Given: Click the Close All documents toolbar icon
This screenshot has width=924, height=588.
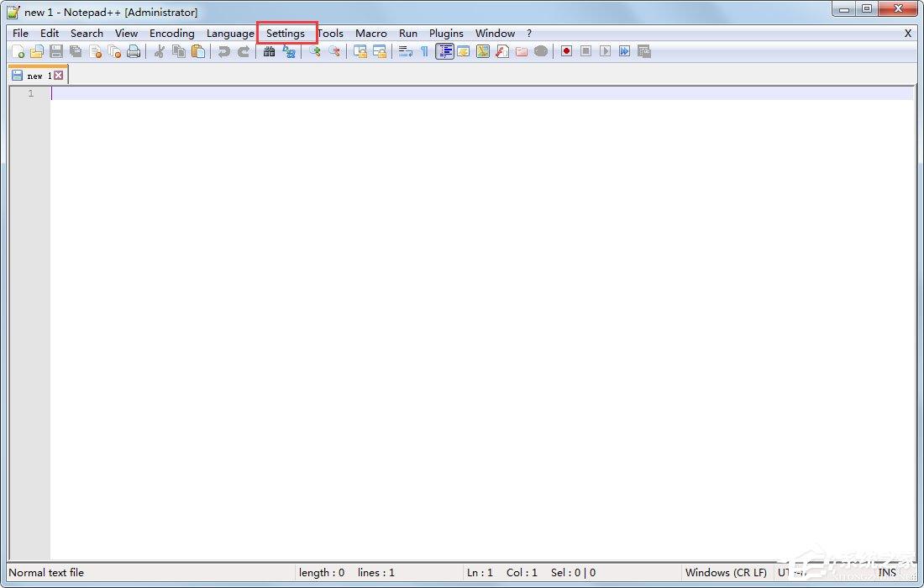Looking at the screenshot, I should click(114, 52).
